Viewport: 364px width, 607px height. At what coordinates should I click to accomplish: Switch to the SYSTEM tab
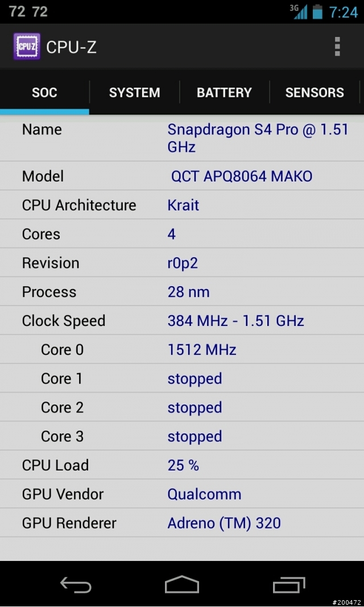point(134,92)
